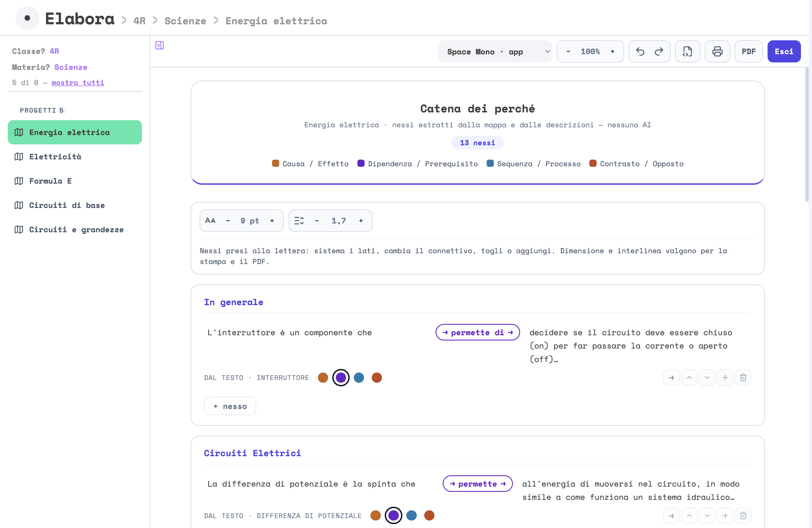Viewport: 812px width, 528px height.
Task: Move the interruttore nesso down
Action: tap(707, 377)
